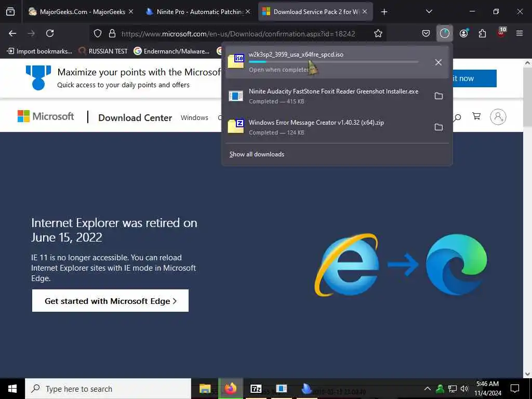Image resolution: width=532 pixels, height=399 pixels.
Task: Go back to the previous page
Action: pyautogui.click(x=12, y=33)
